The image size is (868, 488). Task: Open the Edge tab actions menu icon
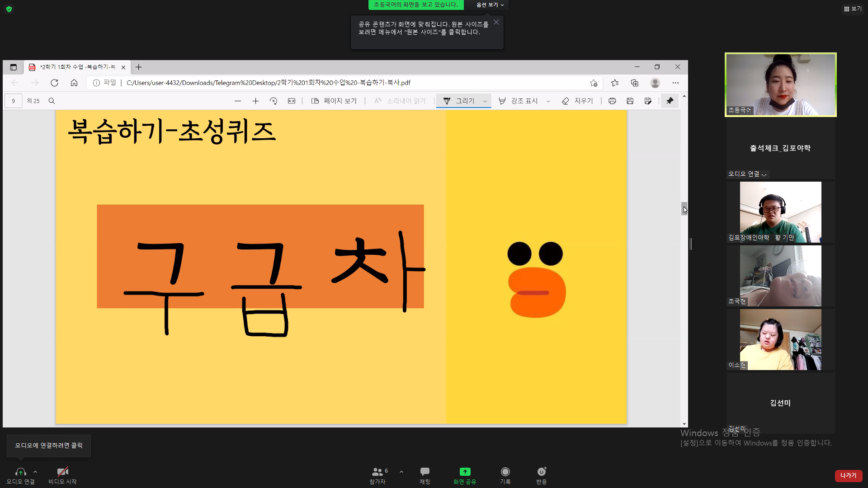tap(13, 67)
